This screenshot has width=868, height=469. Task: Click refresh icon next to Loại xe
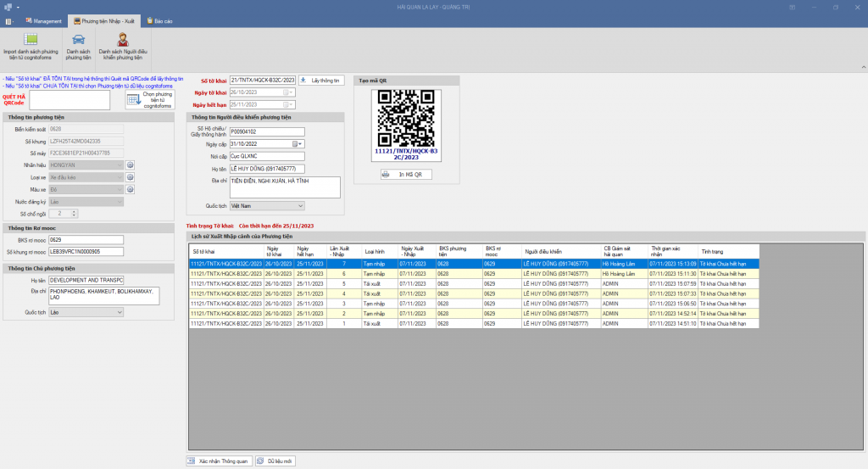130,177
